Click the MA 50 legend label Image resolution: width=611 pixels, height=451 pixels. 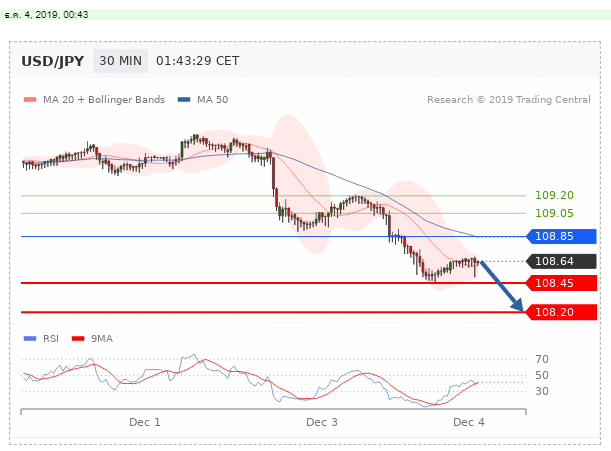[212, 99]
